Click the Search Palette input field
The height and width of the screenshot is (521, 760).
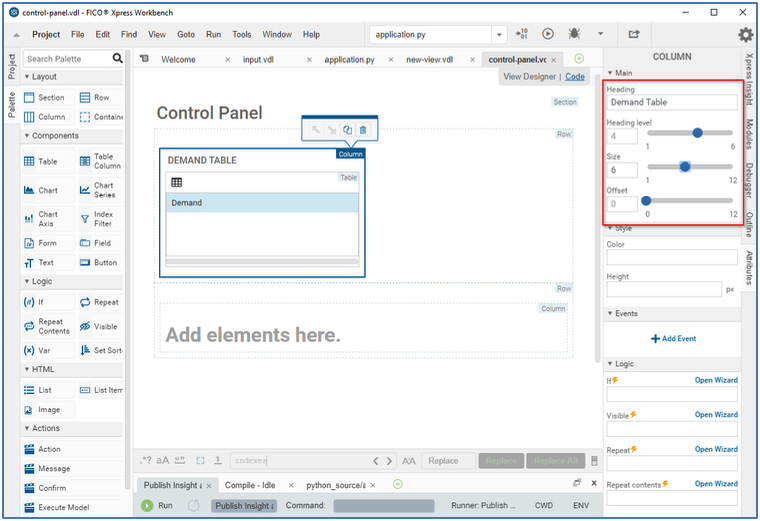[67, 59]
